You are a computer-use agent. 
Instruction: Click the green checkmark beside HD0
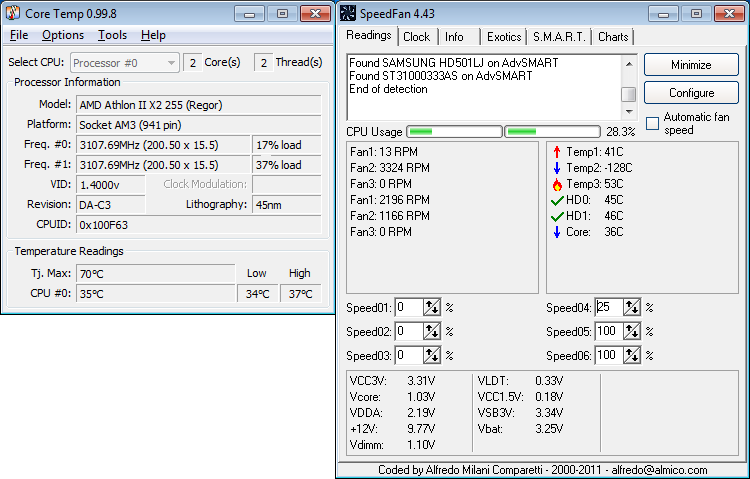pyautogui.click(x=557, y=201)
